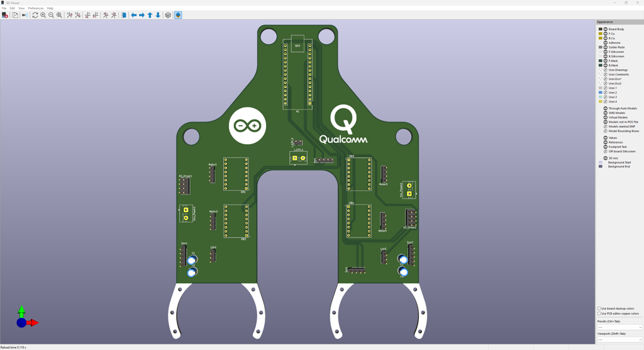The height and width of the screenshot is (350, 644).
Task: Toggle raytracing render mode icon
Action: 25,15
